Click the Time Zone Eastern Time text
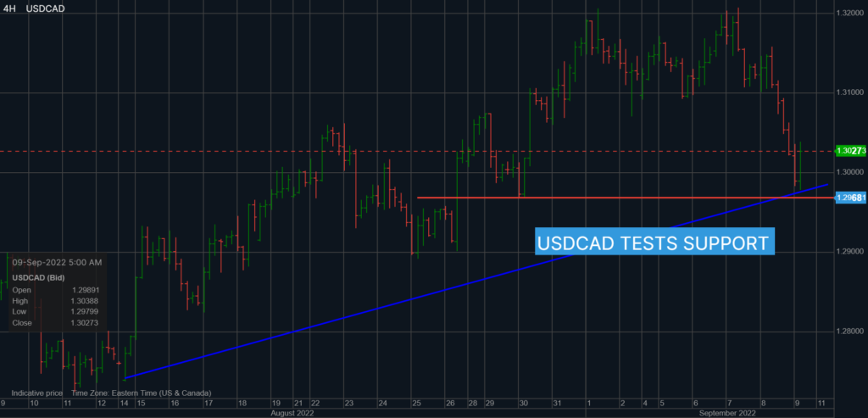This screenshot has height=418, width=868. [x=142, y=393]
